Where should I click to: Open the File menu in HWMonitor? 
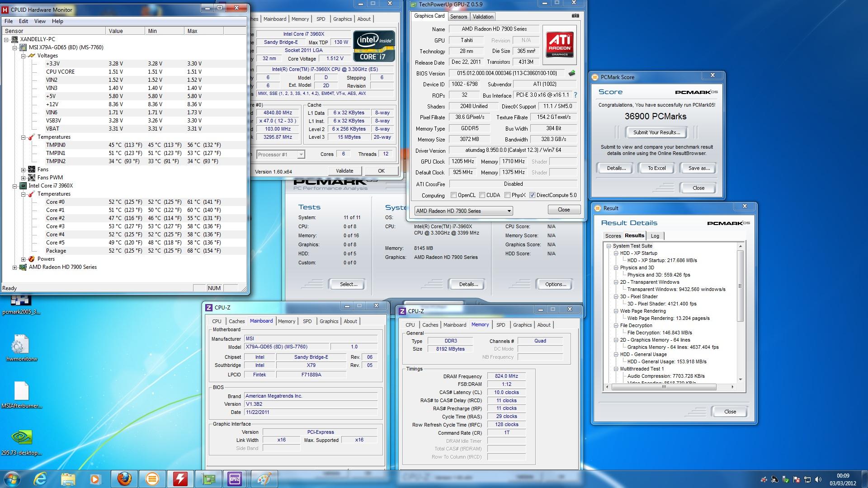[x=9, y=21]
